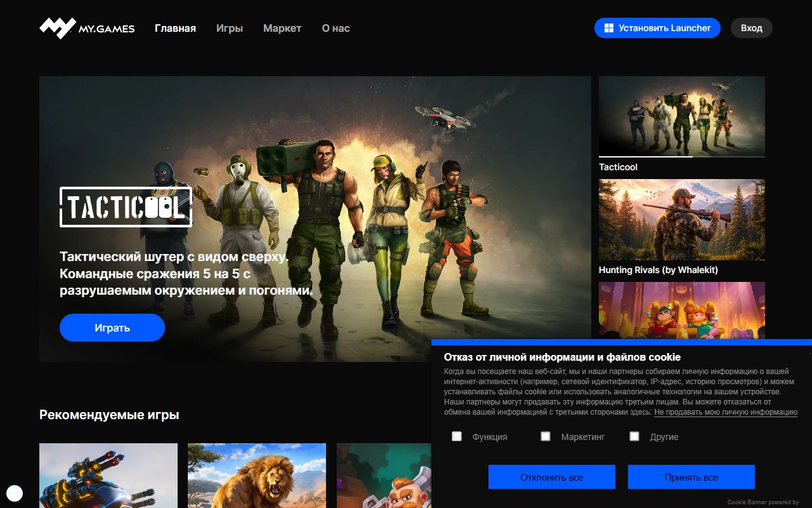Screen dimensions: 812x508
Task: Toggle the Функция cookie checkbox
Action: (457, 436)
